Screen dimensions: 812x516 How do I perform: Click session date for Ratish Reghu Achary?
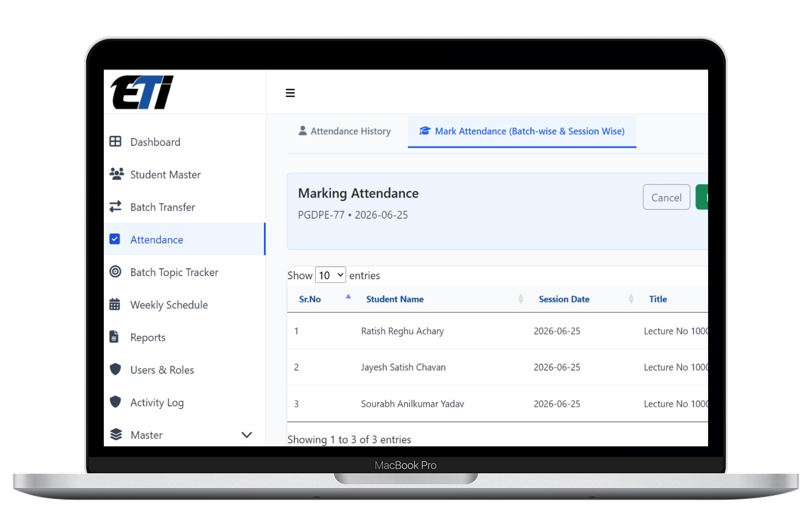coord(557,331)
